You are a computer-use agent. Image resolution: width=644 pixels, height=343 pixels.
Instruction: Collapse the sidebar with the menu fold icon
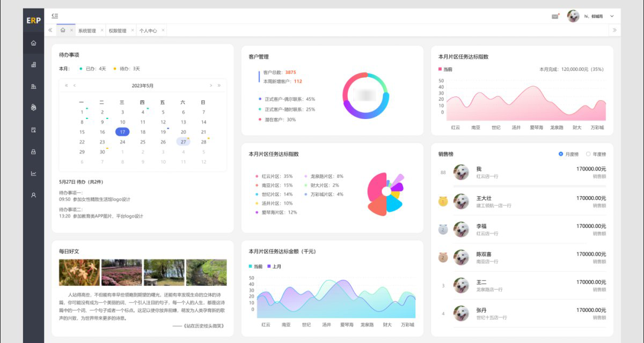tap(55, 16)
